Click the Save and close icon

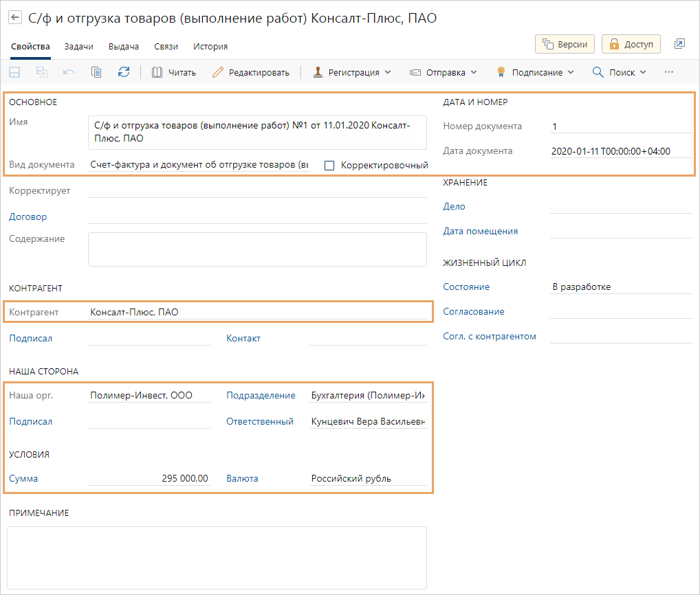pyautogui.click(x=42, y=72)
